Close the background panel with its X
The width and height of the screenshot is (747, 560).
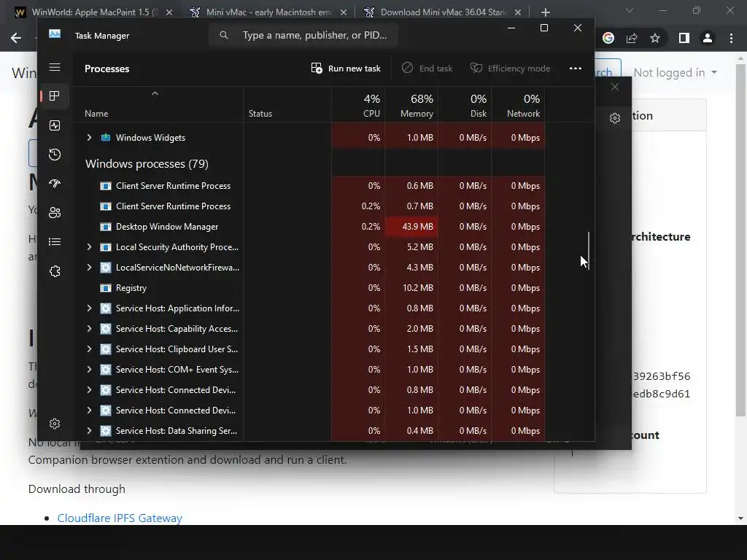click(615, 87)
